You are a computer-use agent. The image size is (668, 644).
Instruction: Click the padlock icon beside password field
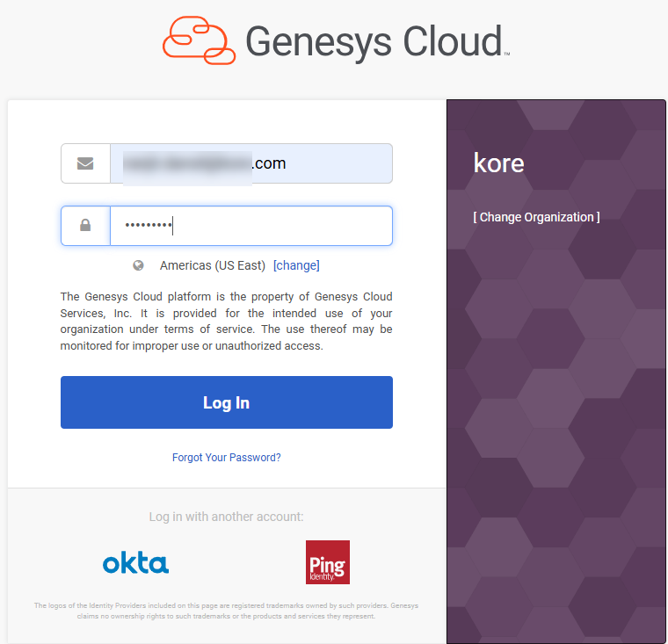(x=85, y=225)
